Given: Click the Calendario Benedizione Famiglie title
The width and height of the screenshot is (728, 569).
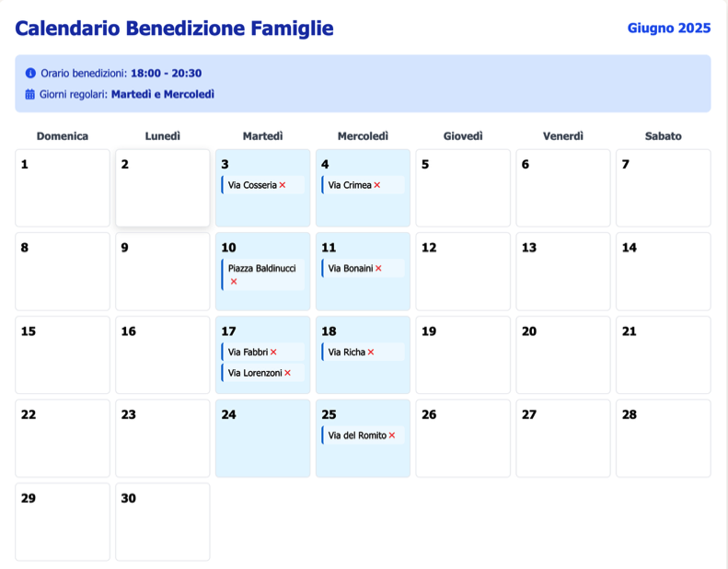Looking at the screenshot, I should click(x=174, y=28).
